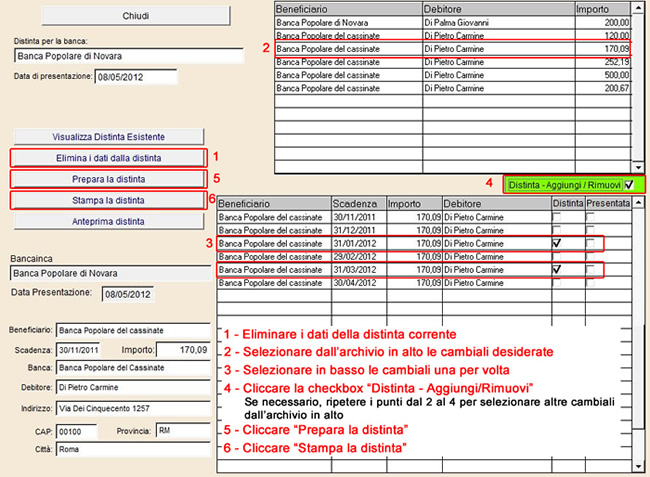Select bottom row with scadenza 31/01/2012
Image resolution: width=650 pixels, height=477 pixels.
click(x=424, y=243)
